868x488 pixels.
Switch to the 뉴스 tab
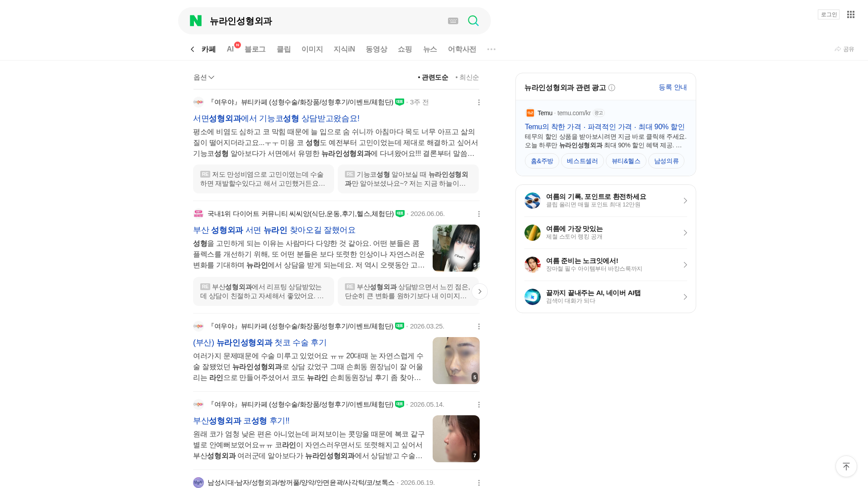pos(430,49)
